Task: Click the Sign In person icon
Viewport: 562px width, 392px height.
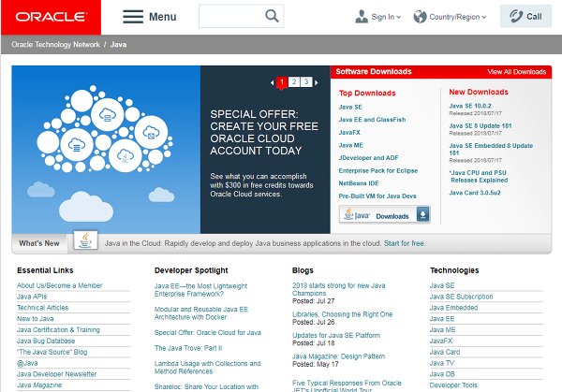Action: [362, 17]
